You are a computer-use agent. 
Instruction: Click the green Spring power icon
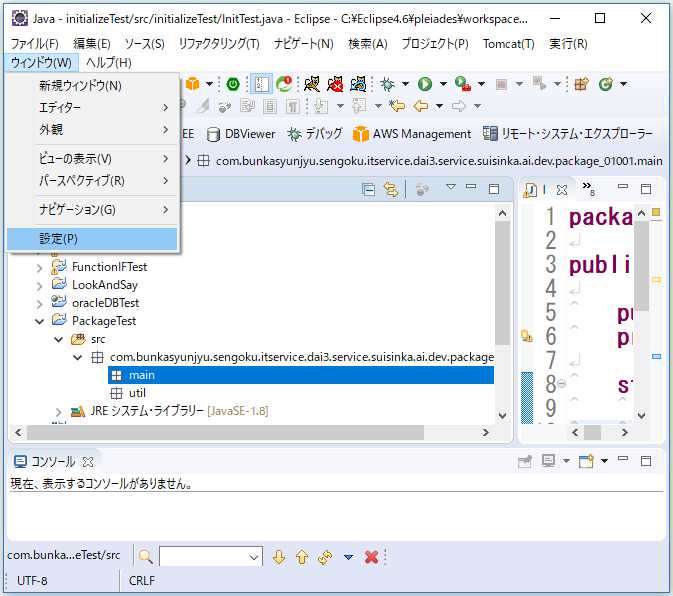(x=233, y=84)
